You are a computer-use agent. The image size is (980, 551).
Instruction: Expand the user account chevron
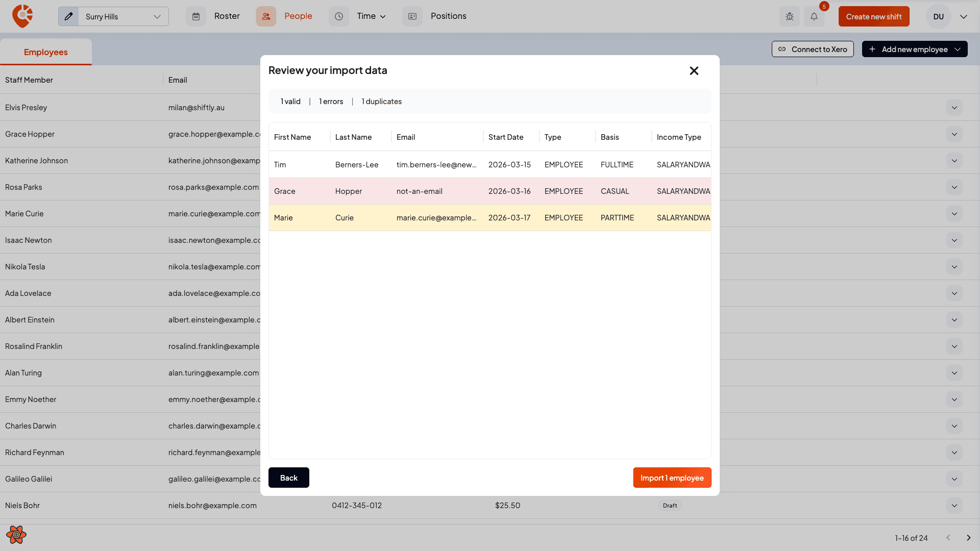coord(964,16)
